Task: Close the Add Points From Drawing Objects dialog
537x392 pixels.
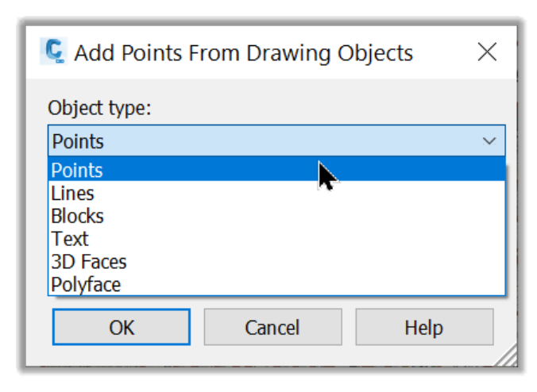Action: tap(487, 52)
